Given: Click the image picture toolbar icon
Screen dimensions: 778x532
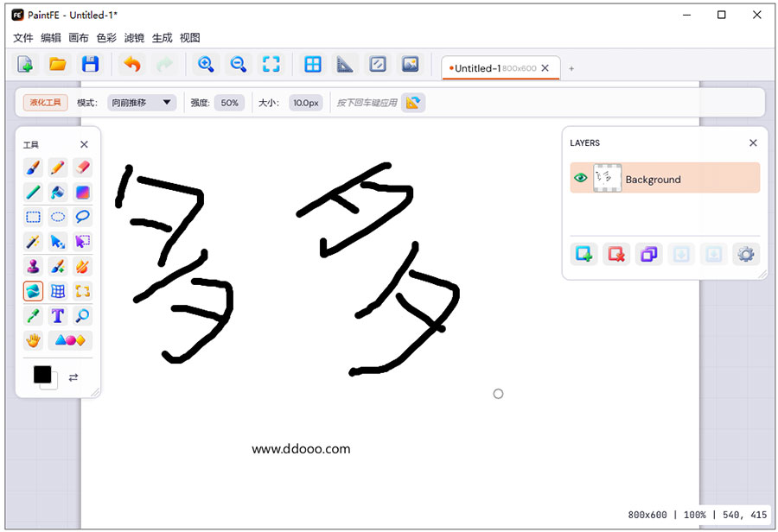Looking at the screenshot, I should (411, 65).
